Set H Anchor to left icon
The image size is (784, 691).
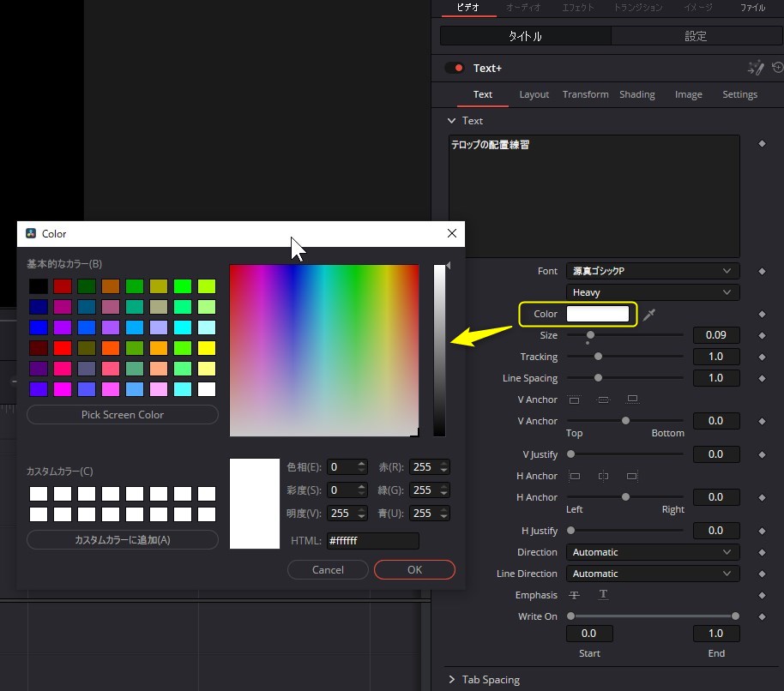pyautogui.click(x=575, y=476)
